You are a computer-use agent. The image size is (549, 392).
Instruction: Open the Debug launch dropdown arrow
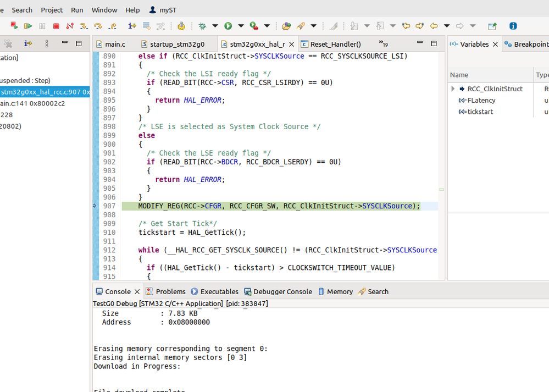(215, 26)
